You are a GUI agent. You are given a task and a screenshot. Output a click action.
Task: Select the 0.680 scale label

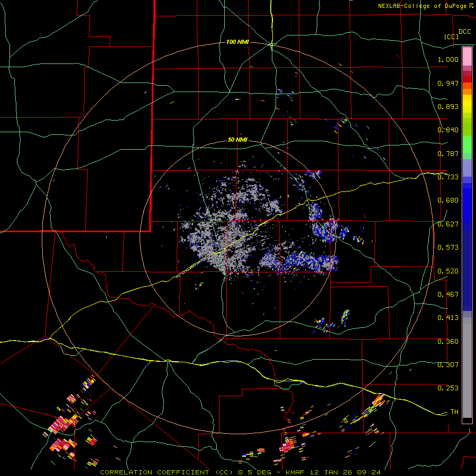pyautogui.click(x=448, y=200)
